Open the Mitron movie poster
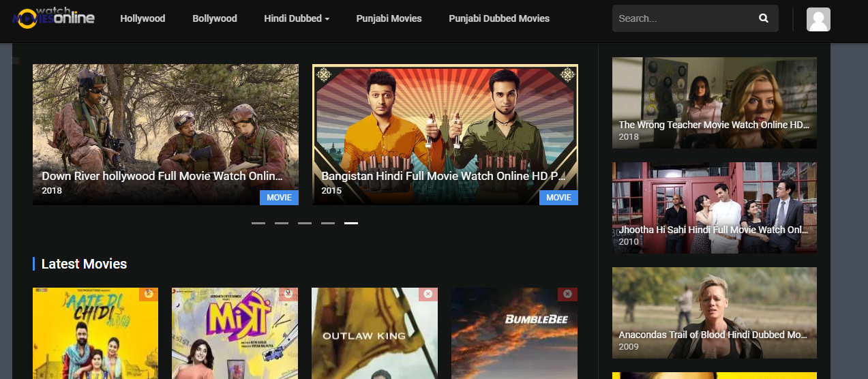The image size is (868, 379). (x=235, y=333)
